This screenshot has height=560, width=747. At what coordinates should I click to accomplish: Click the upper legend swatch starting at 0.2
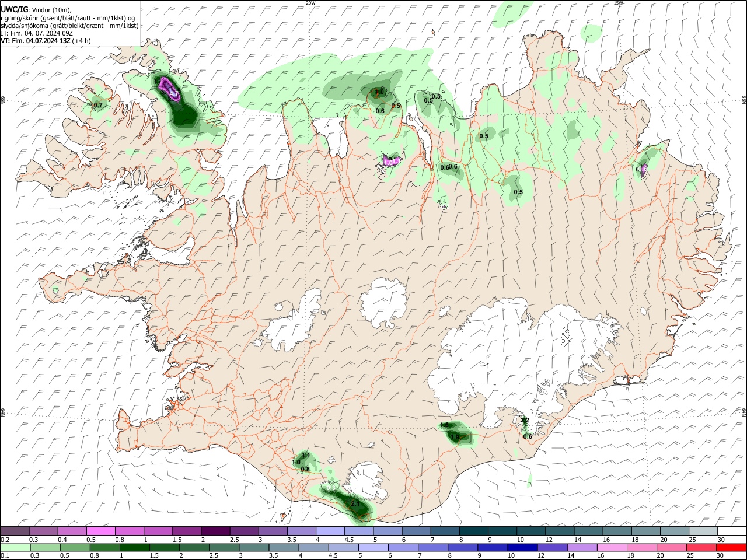click(x=15, y=531)
